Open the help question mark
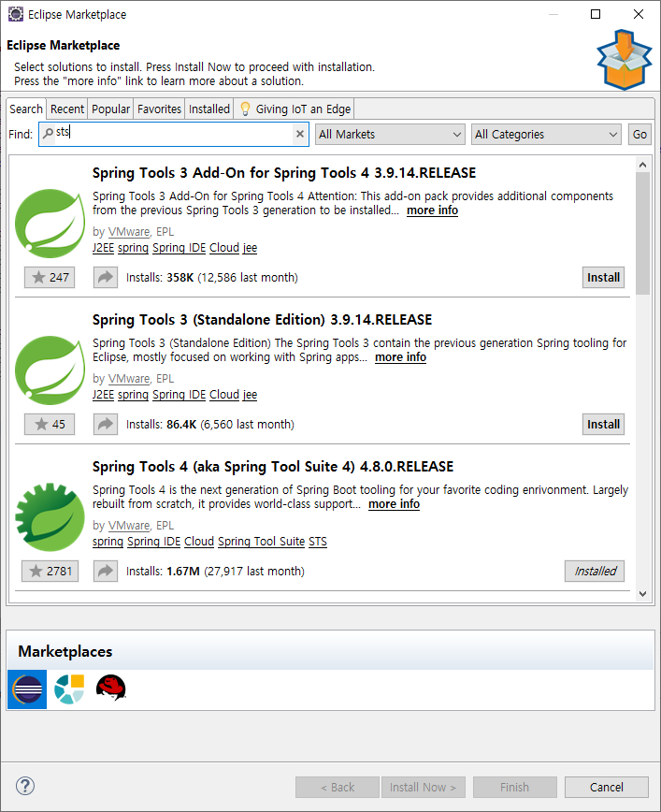661x812 pixels. coord(25,786)
